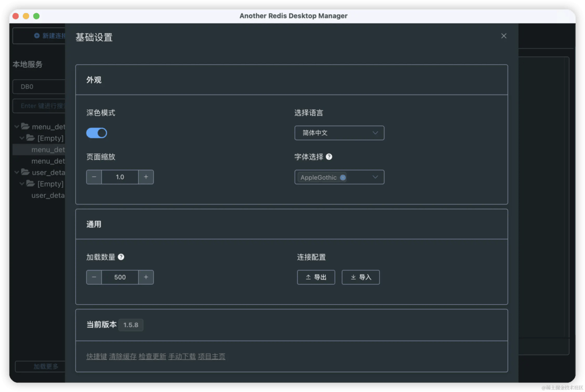The height and width of the screenshot is (392, 585).
Task: Increase 页面缩放 with the plus button
Action: coord(146,177)
